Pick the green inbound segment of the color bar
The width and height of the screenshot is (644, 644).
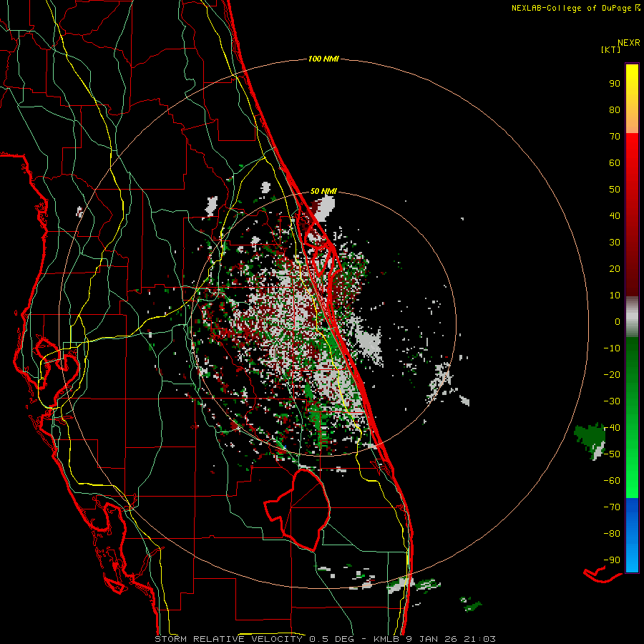pyautogui.click(x=632, y=417)
